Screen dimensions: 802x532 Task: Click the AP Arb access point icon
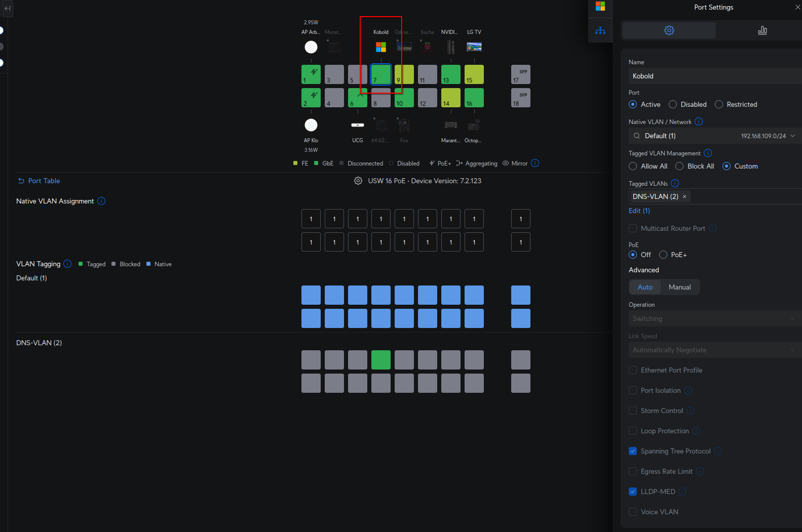pyautogui.click(x=311, y=47)
